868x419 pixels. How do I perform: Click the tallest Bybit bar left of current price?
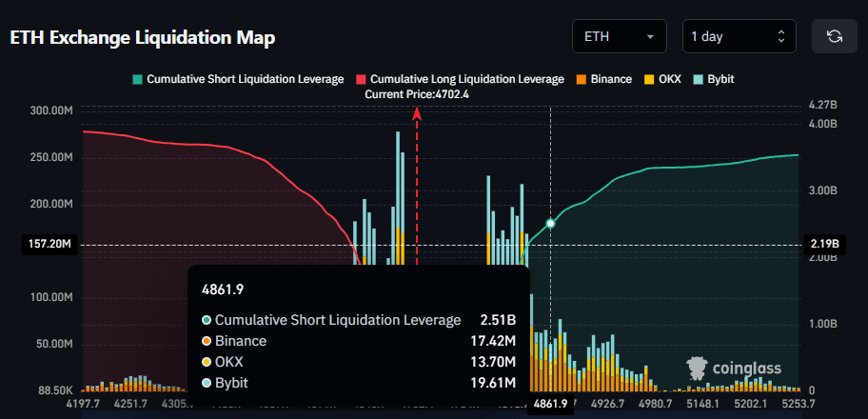pos(398,180)
